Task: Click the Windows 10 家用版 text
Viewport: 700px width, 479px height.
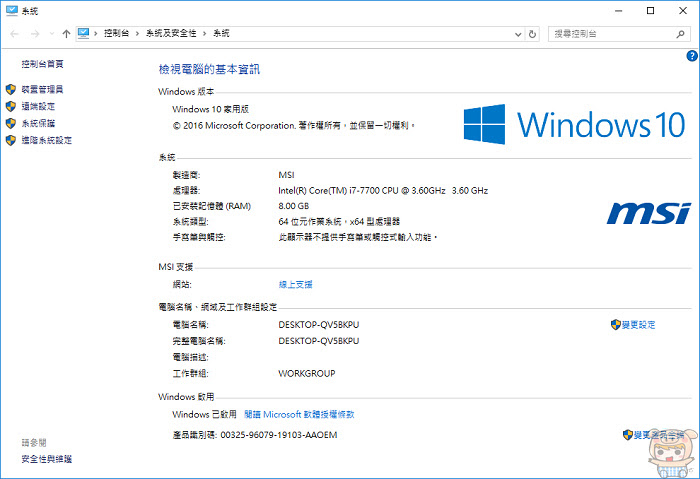Action: pyautogui.click(x=211, y=109)
